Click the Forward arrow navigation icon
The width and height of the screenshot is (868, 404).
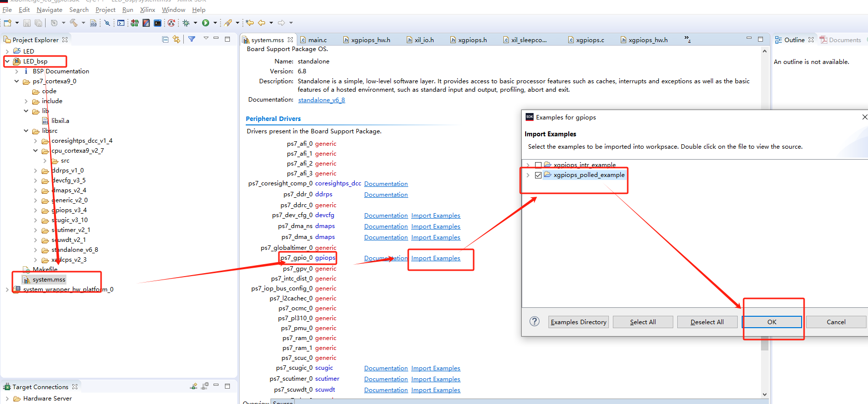pyautogui.click(x=281, y=23)
